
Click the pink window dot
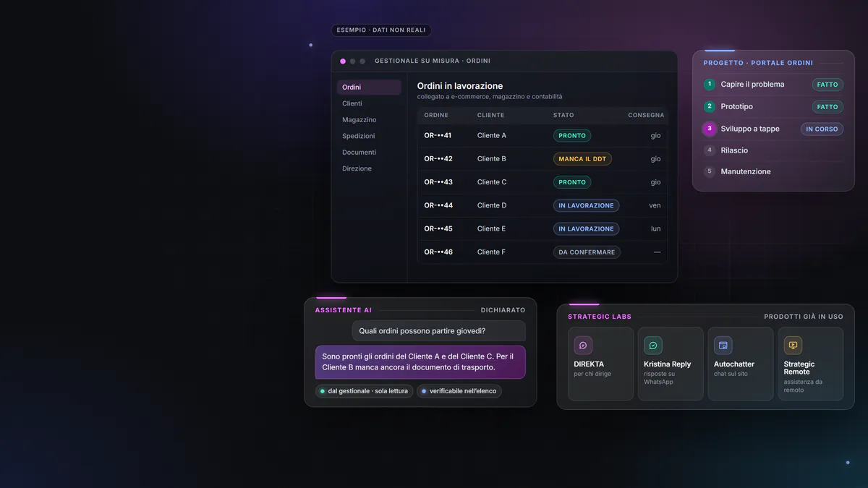click(343, 61)
